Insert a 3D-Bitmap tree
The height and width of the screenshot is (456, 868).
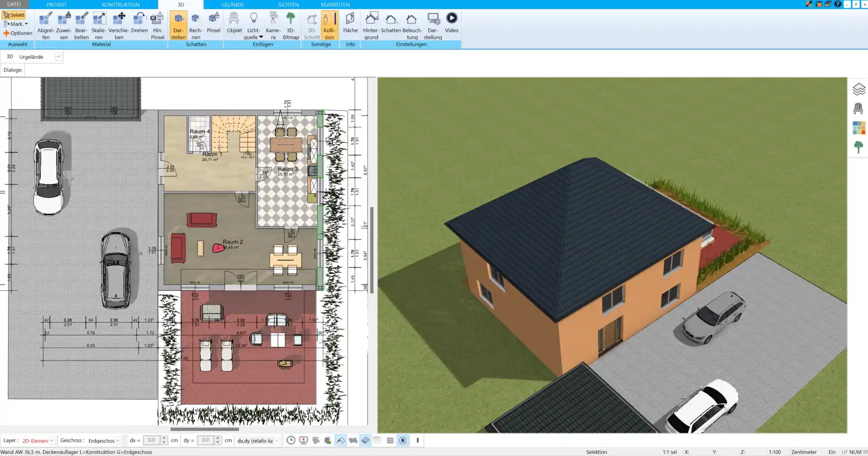coord(291,26)
